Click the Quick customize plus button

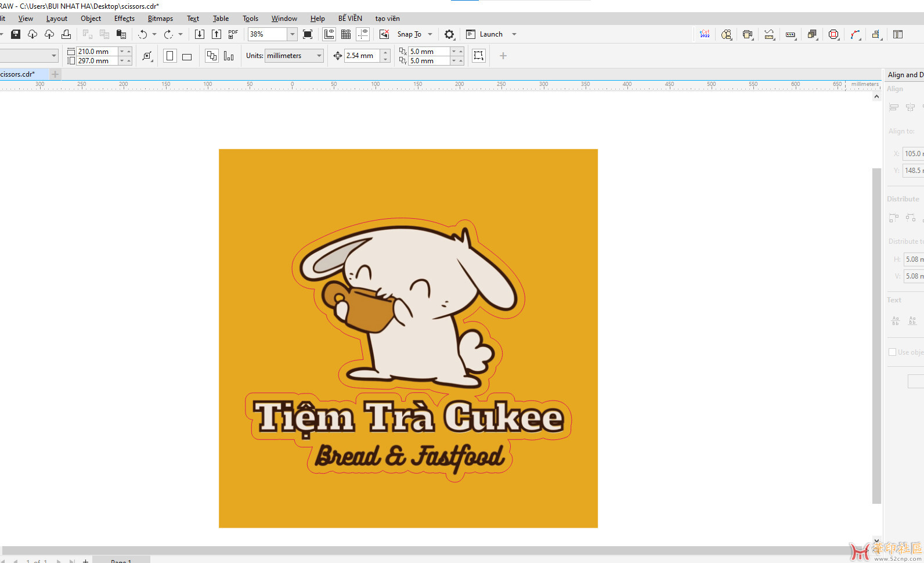[x=503, y=56]
